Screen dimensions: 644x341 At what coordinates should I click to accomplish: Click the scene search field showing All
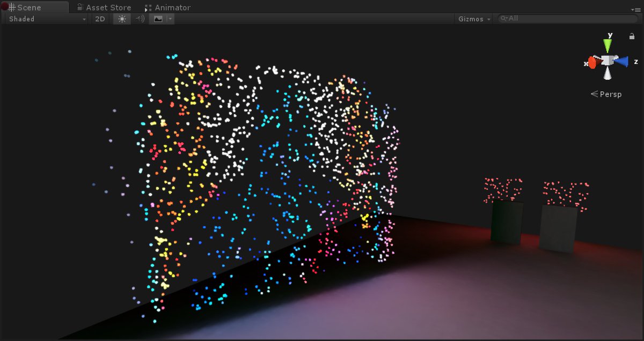(x=568, y=18)
